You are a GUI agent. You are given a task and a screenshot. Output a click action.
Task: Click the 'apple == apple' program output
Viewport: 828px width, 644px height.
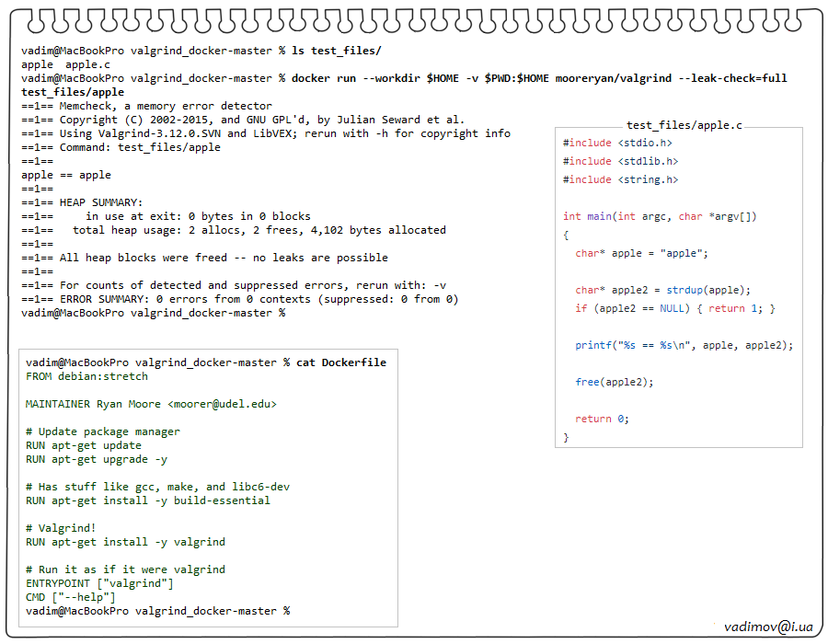tap(66, 175)
